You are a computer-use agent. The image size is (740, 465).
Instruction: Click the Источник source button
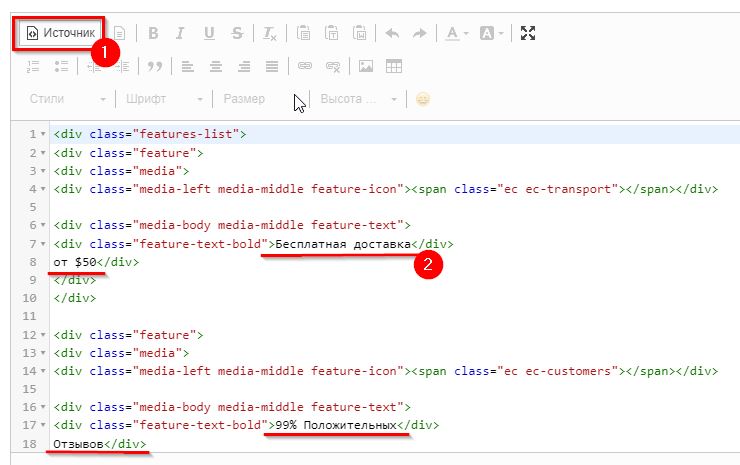[x=63, y=33]
